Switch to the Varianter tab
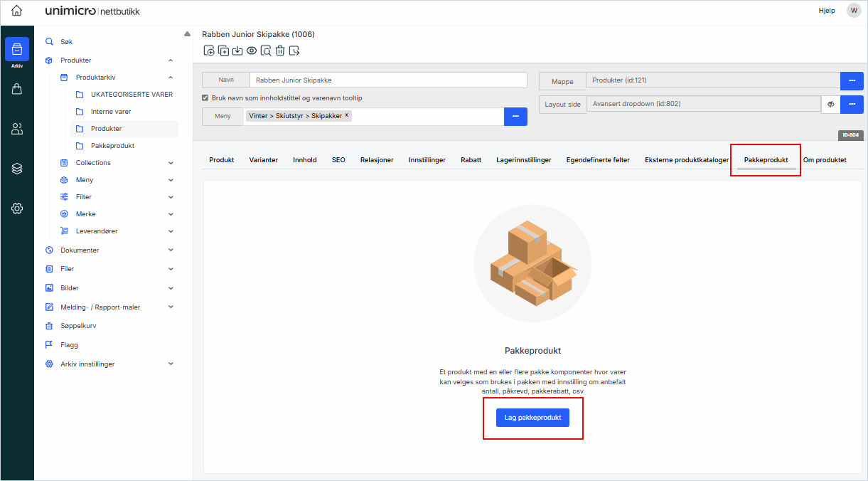Viewport: 868px width, 481px height. click(263, 159)
